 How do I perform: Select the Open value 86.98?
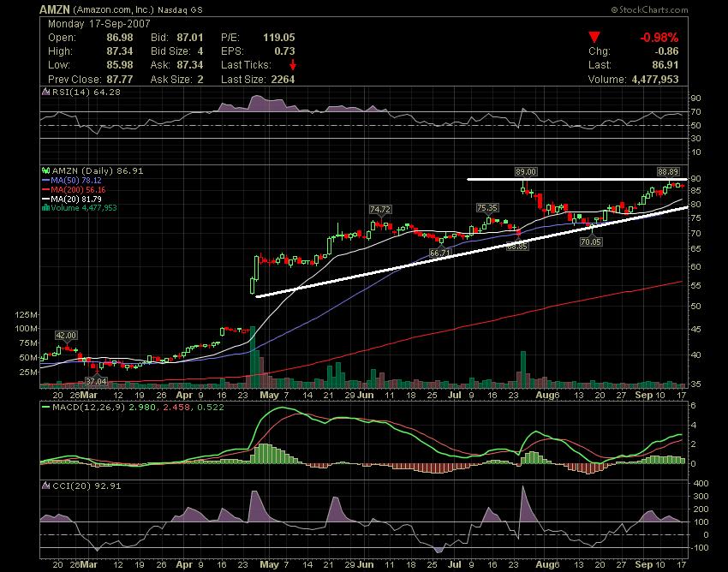(120, 38)
